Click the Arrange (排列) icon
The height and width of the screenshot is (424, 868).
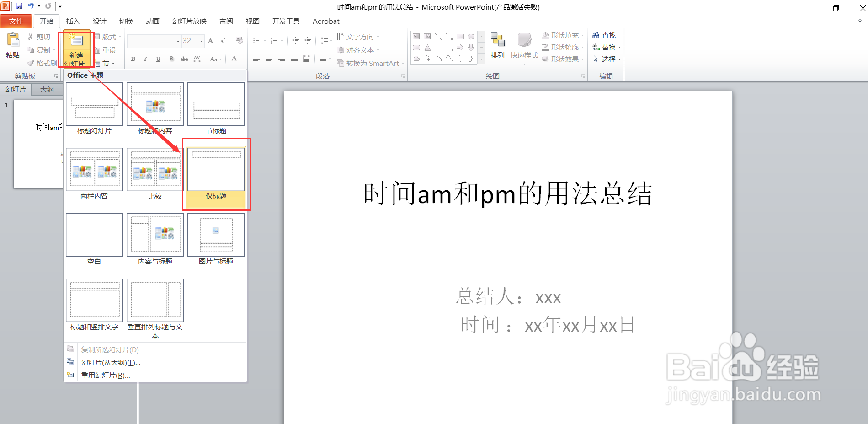497,46
